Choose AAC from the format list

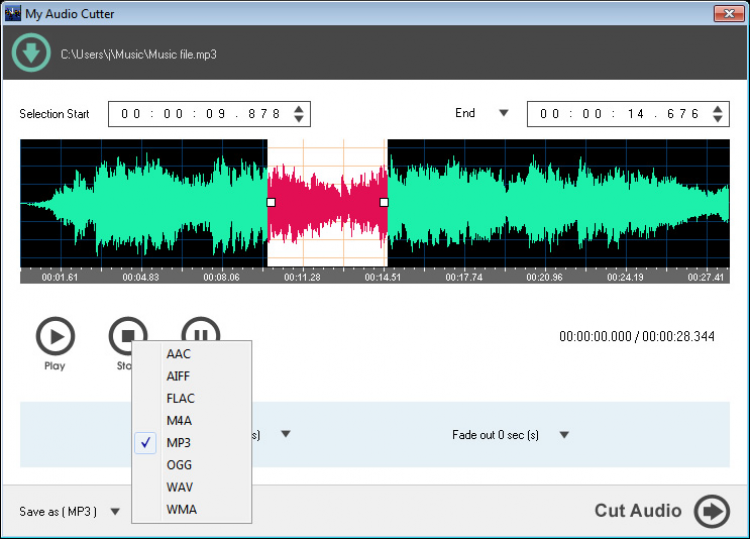[179, 354]
